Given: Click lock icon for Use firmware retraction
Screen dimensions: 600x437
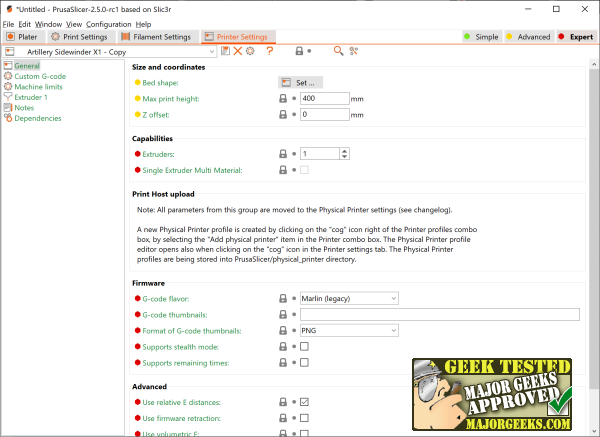Looking at the screenshot, I should click(283, 418).
